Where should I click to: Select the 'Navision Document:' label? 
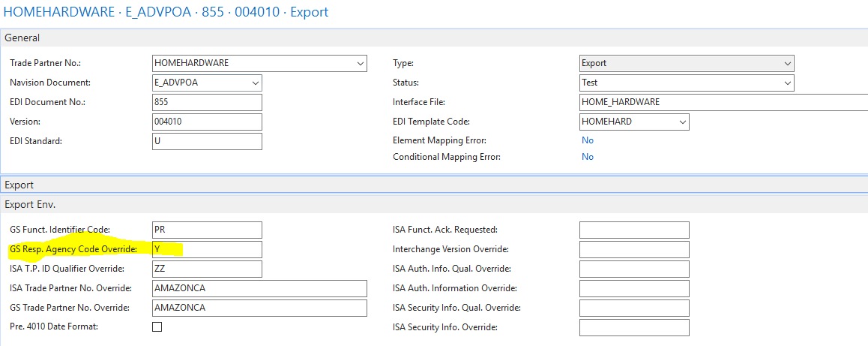click(x=50, y=83)
